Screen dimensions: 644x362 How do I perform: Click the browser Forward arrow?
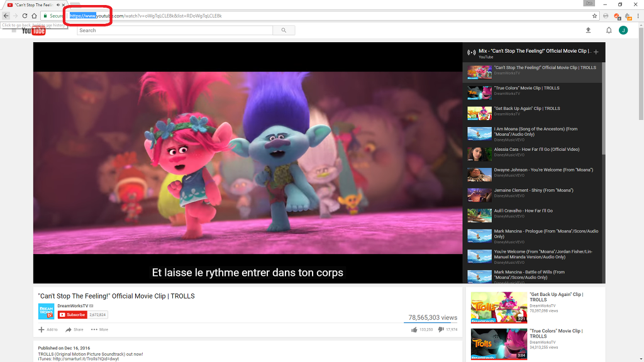coord(15,16)
